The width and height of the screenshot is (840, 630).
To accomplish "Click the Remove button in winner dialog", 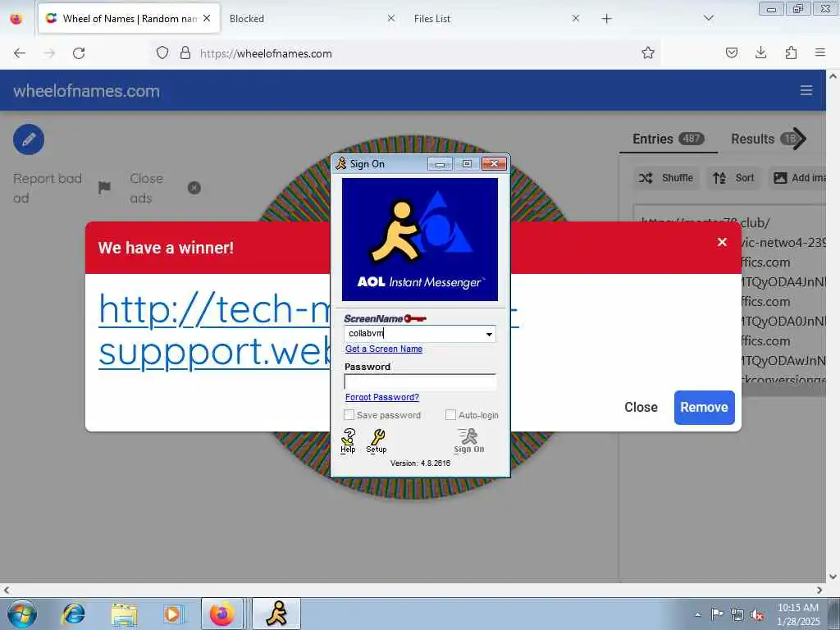I will [x=704, y=407].
